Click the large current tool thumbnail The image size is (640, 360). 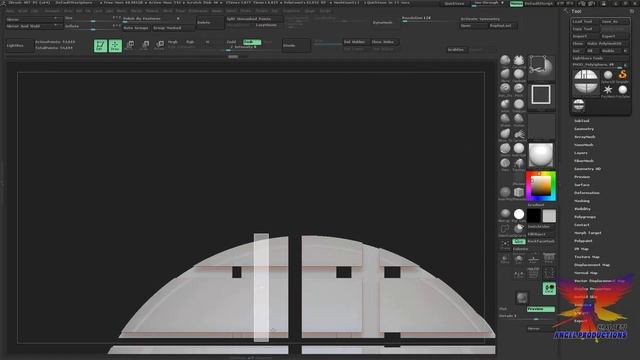point(586,82)
